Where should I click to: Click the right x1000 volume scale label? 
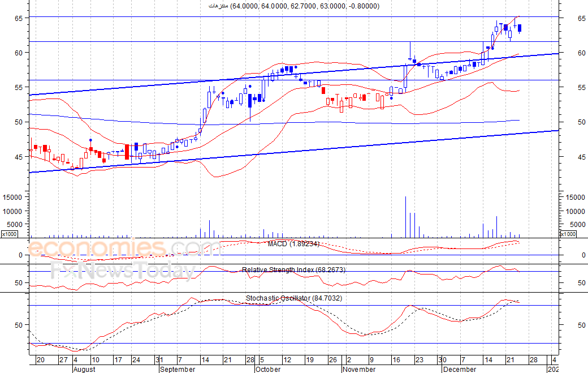[568, 234]
